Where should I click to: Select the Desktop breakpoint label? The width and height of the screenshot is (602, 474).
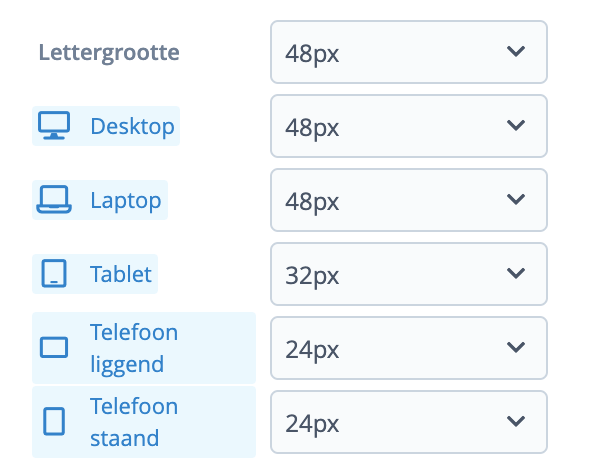pos(132,126)
